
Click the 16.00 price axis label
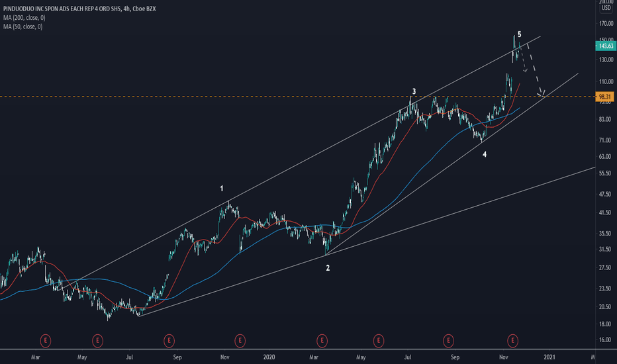click(x=606, y=340)
